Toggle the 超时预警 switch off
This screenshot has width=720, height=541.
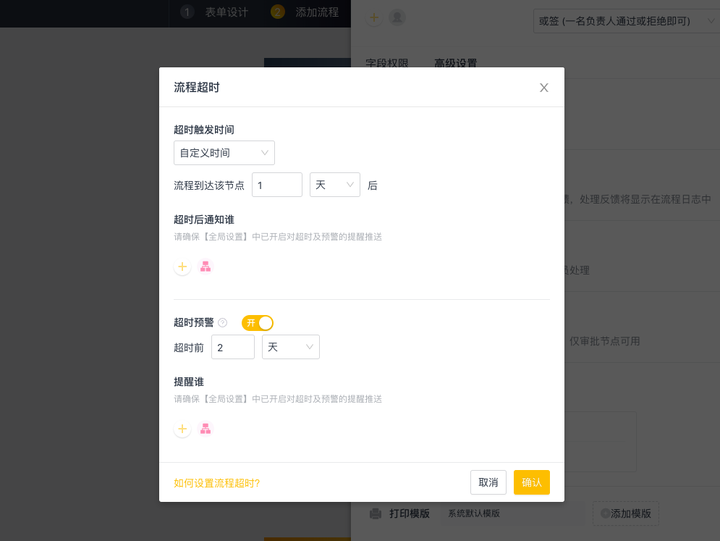click(258, 323)
